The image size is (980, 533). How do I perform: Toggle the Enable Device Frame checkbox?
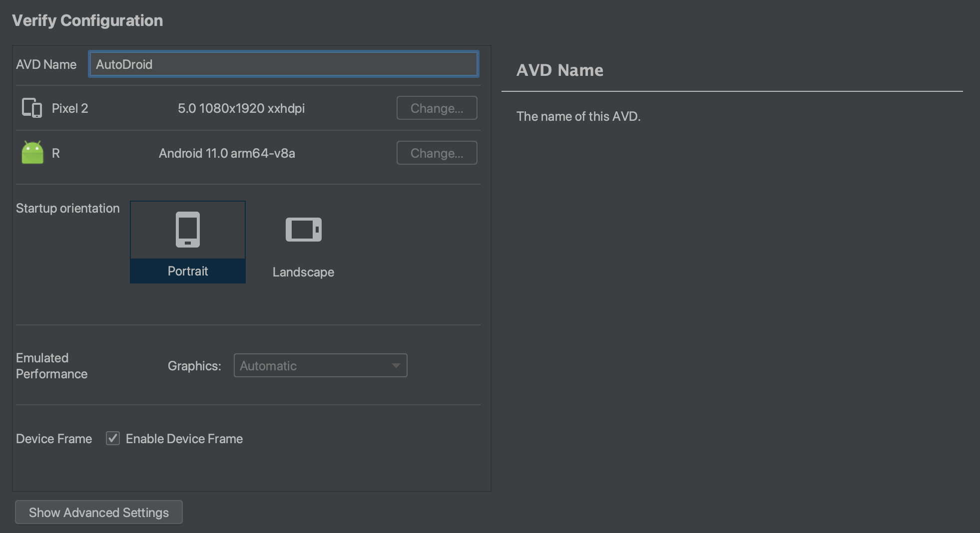click(x=113, y=439)
